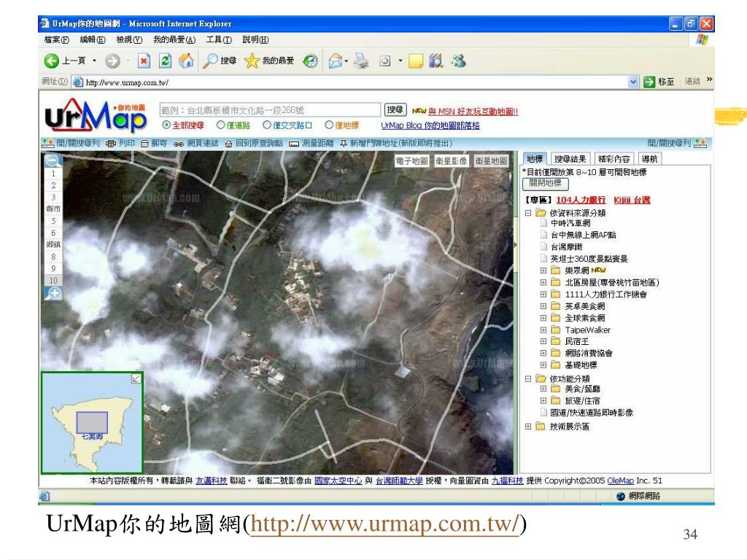The image size is (747, 560).
Task: Select 國道/快速道路即時影像 item
Action: point(592,413)
